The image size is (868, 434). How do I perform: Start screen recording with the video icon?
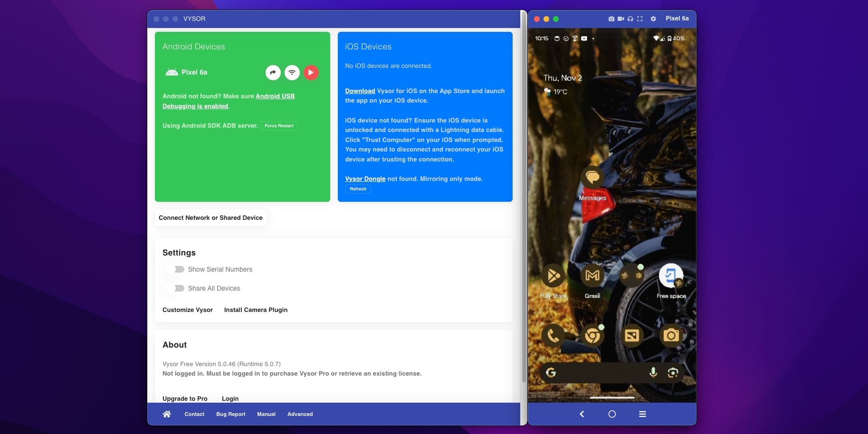point(620,19)
